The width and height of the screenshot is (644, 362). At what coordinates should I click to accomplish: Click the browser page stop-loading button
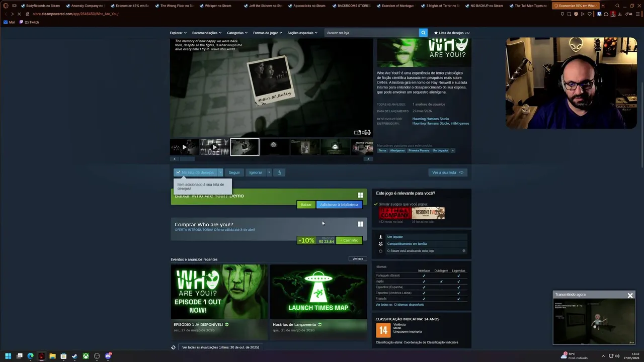(x=19, y=14)
